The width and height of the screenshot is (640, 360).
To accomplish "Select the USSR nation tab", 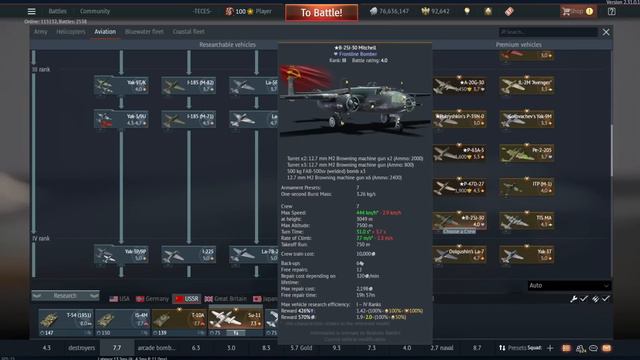I will 187,299.
